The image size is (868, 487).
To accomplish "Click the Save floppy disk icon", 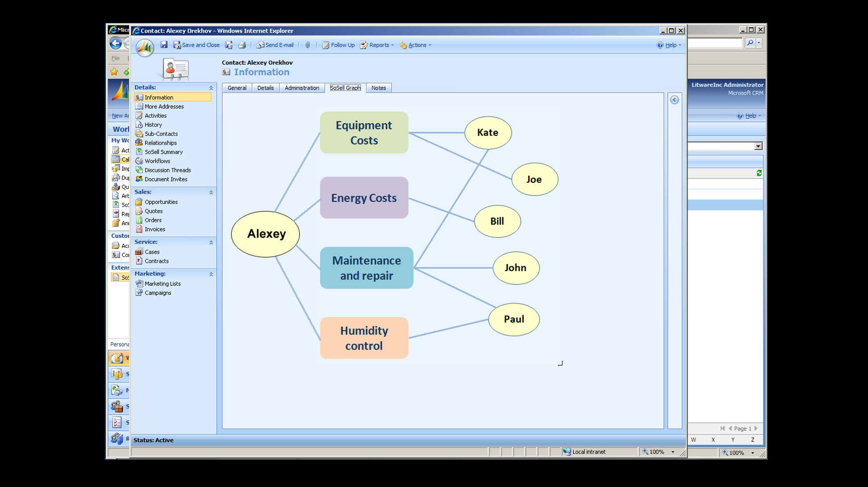I will [164, 45].
